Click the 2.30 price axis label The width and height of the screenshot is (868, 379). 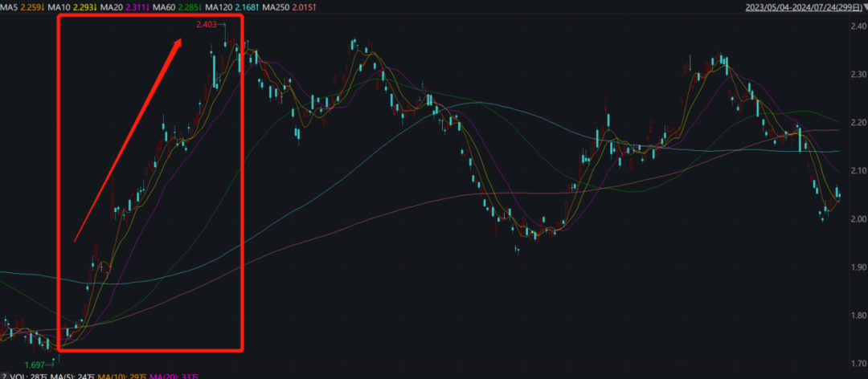tap(859, 74)
